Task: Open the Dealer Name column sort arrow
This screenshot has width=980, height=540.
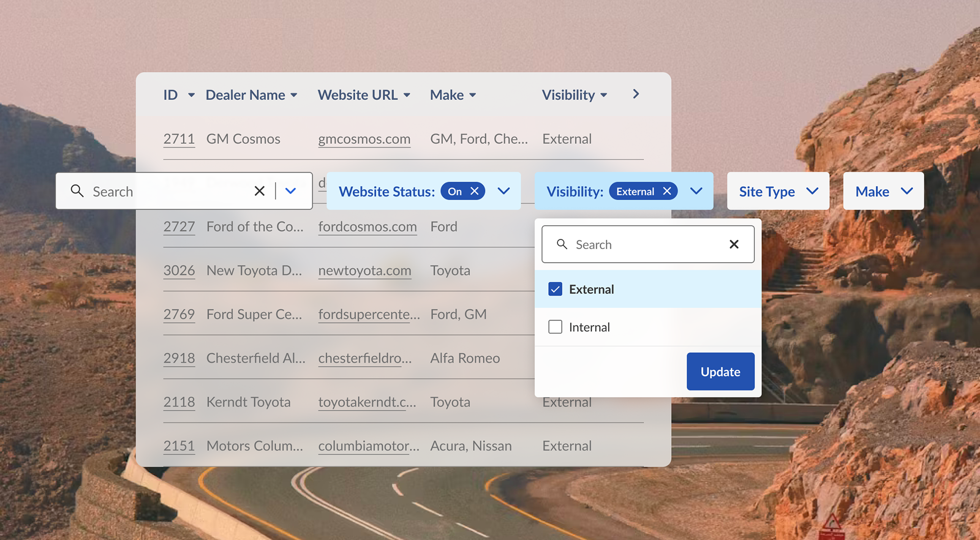Action: [x=294, y=95]
